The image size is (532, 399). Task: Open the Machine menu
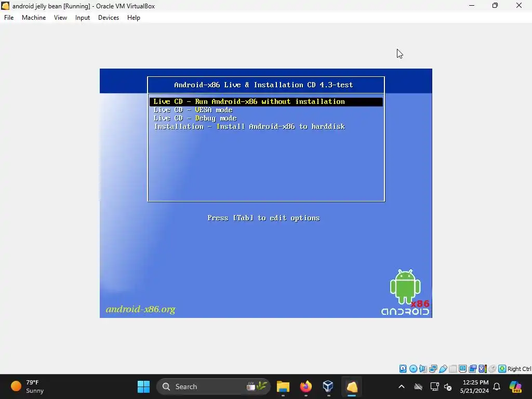coord(34,18)
